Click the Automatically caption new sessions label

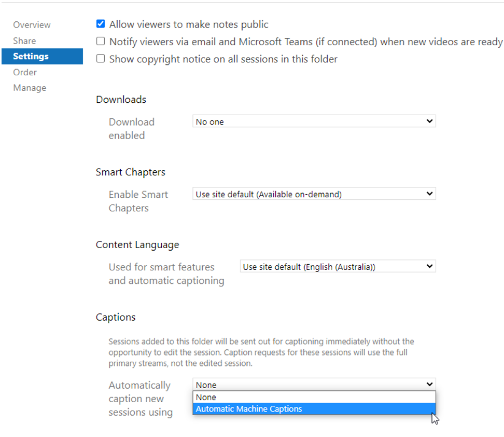coord(141,399)
